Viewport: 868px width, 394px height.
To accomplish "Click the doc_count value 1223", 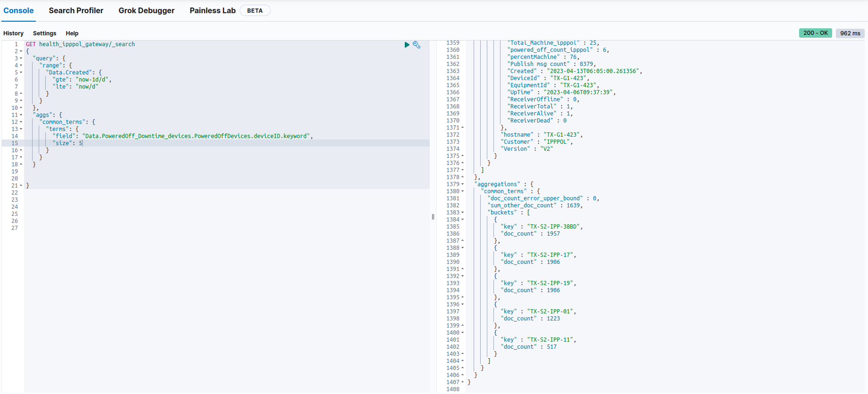I will [x=553, y=319].
